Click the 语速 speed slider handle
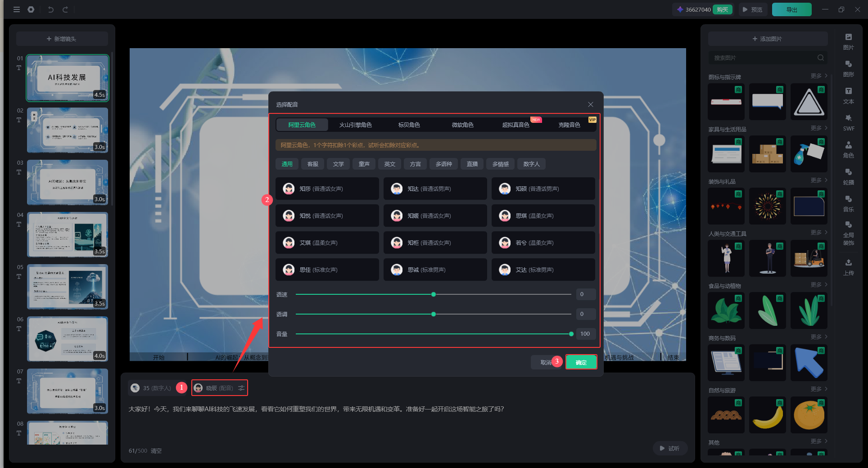Screen dimensions: 868x468 tap(434, 294)
